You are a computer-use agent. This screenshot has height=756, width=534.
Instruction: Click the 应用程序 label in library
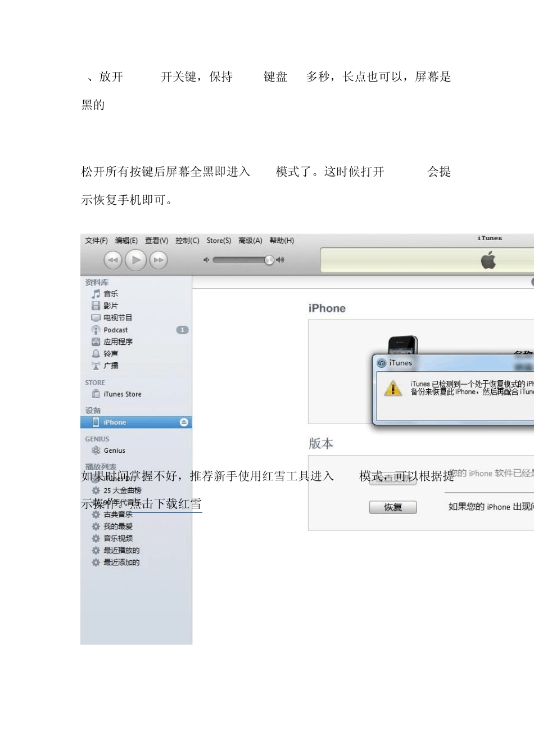pos(118,342)
